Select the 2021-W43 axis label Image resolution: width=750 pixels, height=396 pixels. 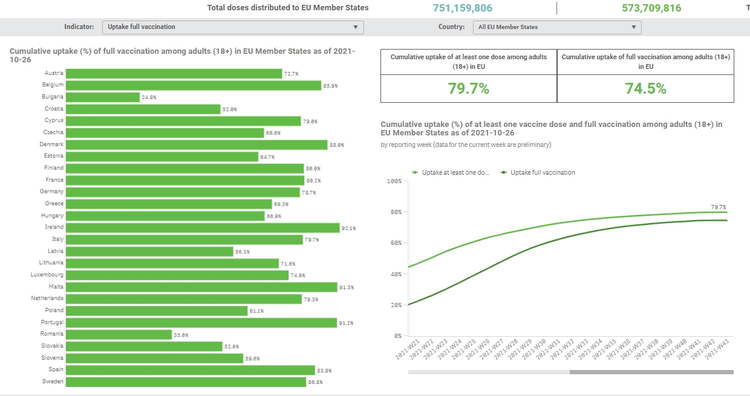pyautogui.click(x=717, y=349)
